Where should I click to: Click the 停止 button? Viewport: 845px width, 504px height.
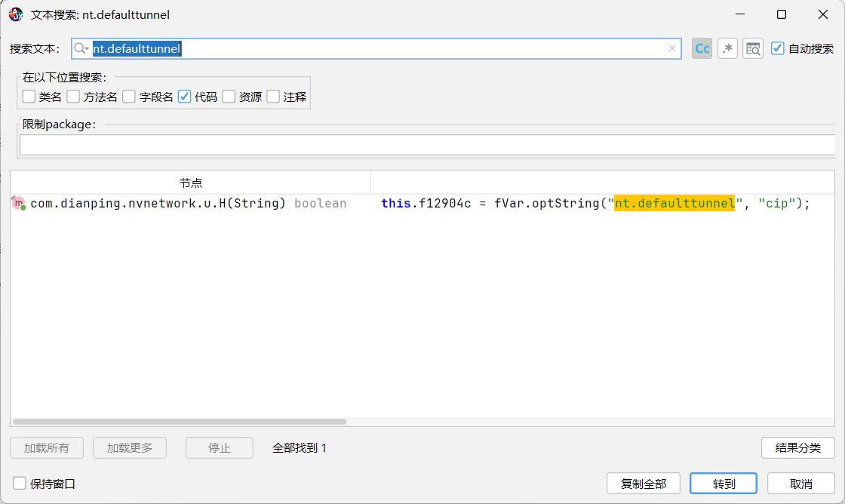220,448
